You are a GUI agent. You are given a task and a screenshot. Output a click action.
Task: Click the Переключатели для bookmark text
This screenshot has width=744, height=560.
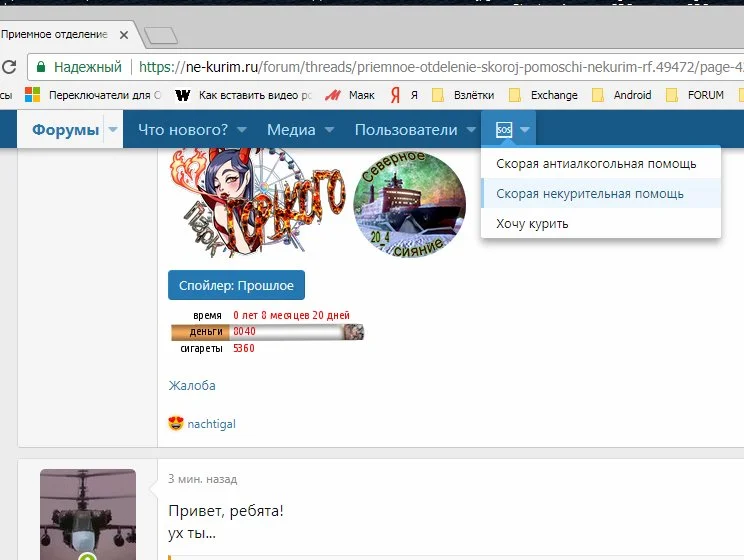[105, 95]
